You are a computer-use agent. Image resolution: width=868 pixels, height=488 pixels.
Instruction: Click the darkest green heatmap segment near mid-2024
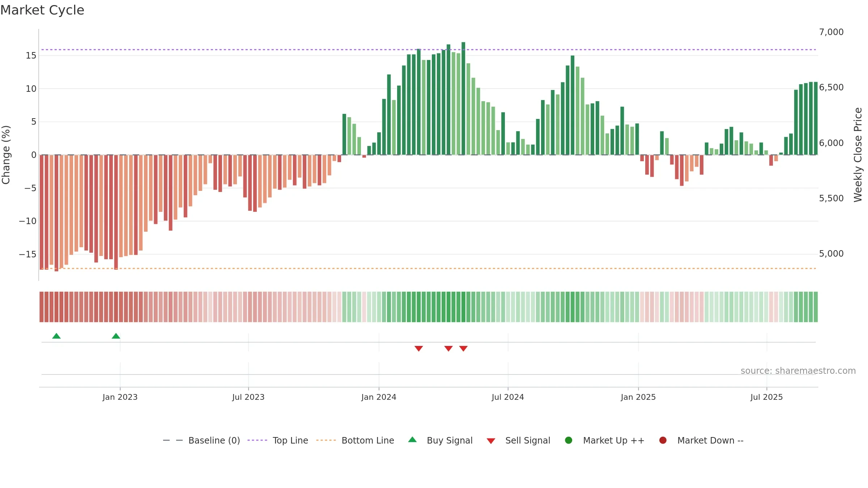coord(463,307)
